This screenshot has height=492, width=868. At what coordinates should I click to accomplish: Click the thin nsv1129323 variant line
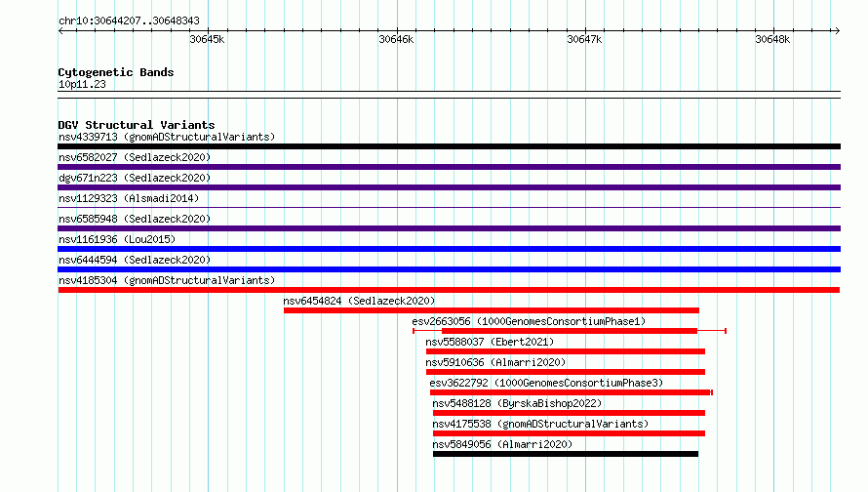pyautogui.click(x=449, y=208)
